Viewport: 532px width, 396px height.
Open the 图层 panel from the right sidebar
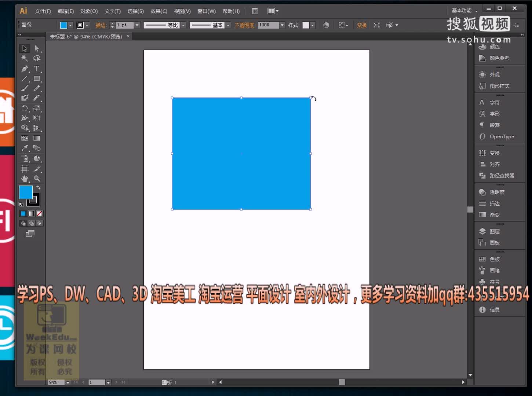point(493,231)
